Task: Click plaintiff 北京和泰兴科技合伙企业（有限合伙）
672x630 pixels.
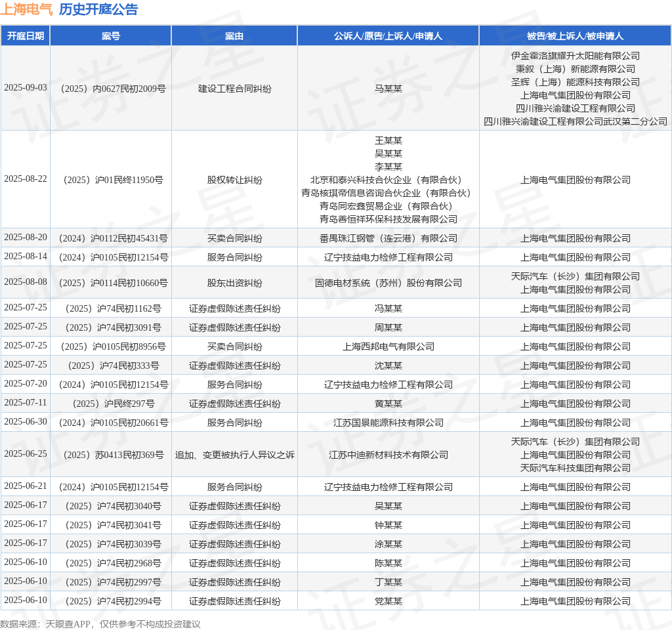Action: [x=388, y=180]
